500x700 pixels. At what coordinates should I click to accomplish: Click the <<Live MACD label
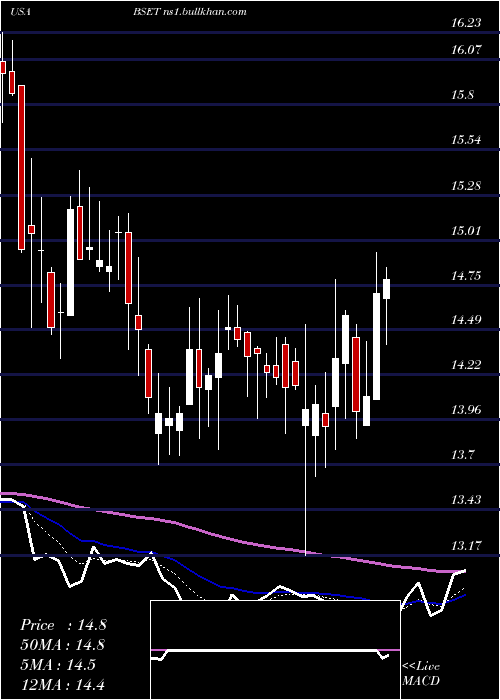(421, 674)
